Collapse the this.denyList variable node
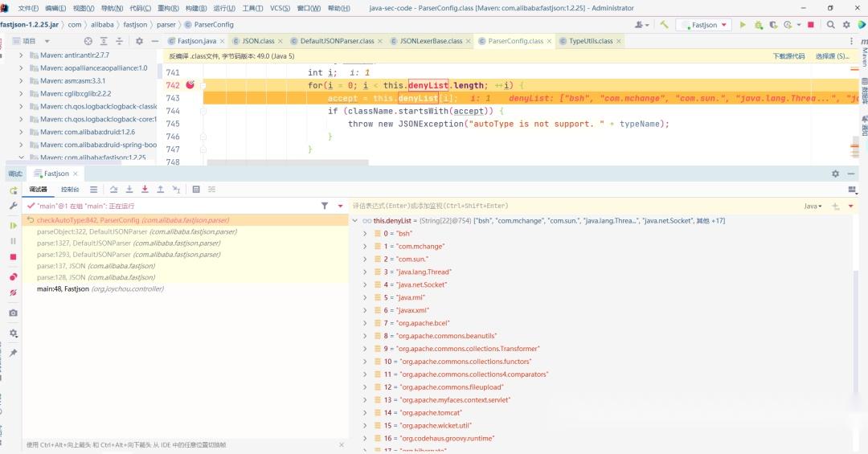The width and height of the screenshot is (868, 454). click(355, 221)
